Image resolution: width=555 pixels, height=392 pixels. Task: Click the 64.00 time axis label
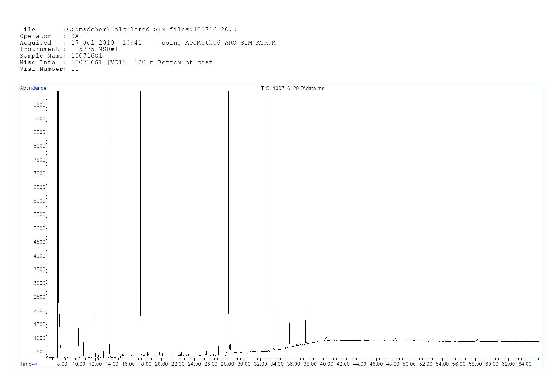coord(525,364)
